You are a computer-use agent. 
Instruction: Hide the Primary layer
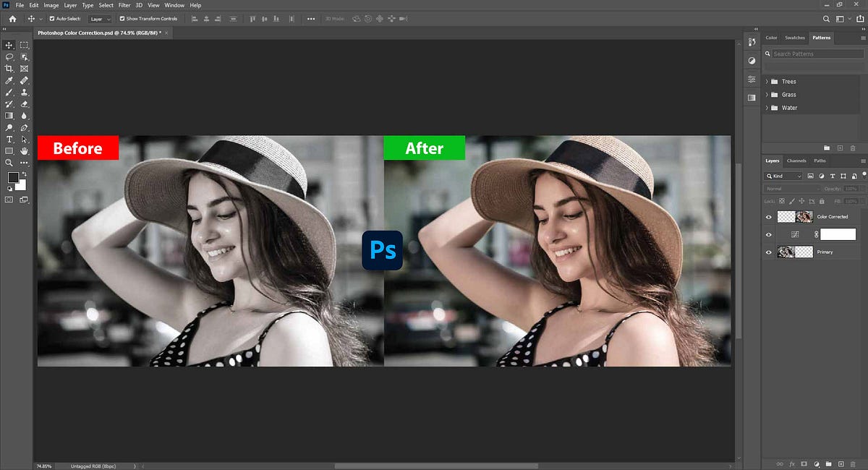[x=769, y=252]
